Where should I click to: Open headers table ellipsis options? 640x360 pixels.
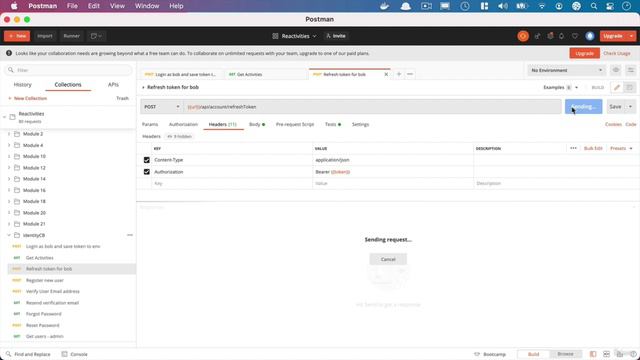point(573,148)
